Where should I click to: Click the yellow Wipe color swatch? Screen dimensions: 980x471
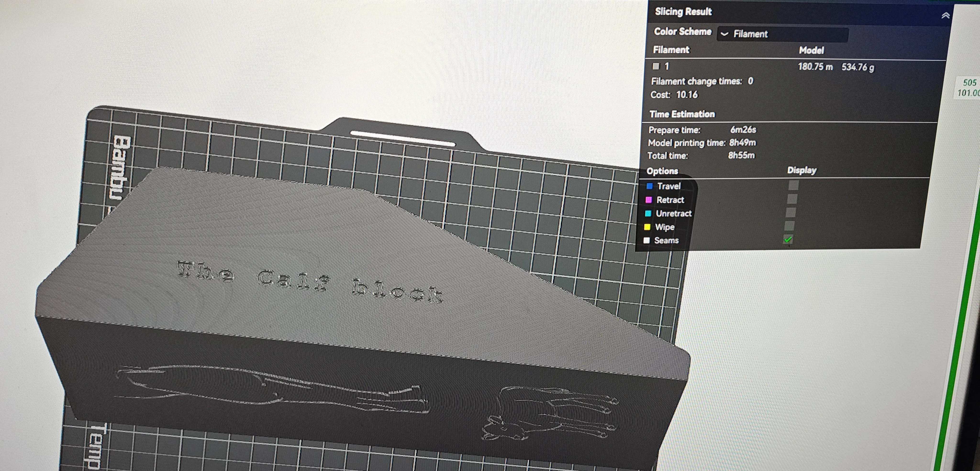click(647, 227)
